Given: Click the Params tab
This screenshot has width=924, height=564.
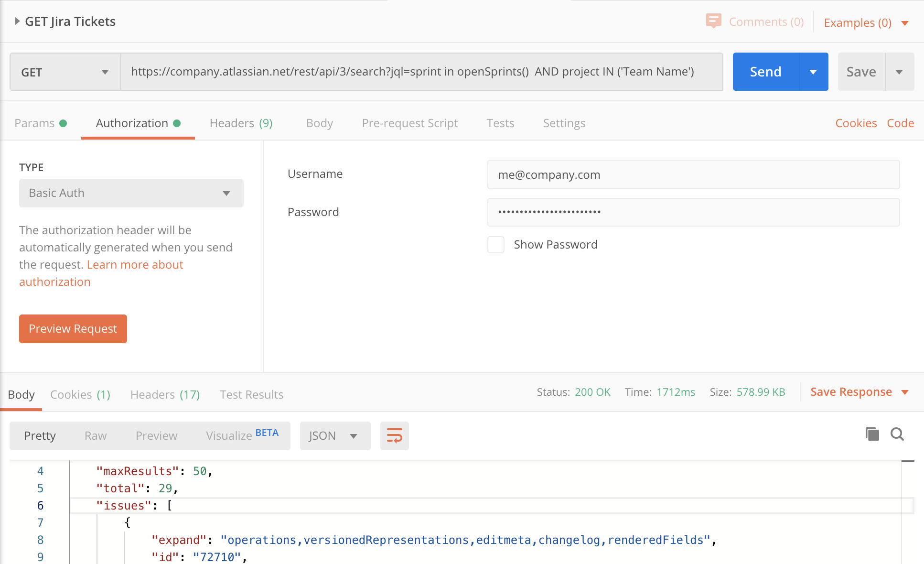Looking at the screenshot, I should tap(35, 123).
